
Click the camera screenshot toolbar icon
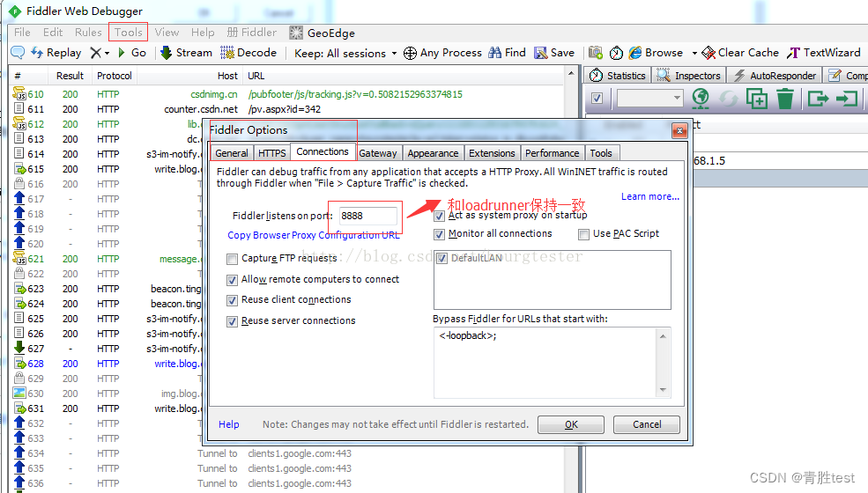tap(595, 53)
